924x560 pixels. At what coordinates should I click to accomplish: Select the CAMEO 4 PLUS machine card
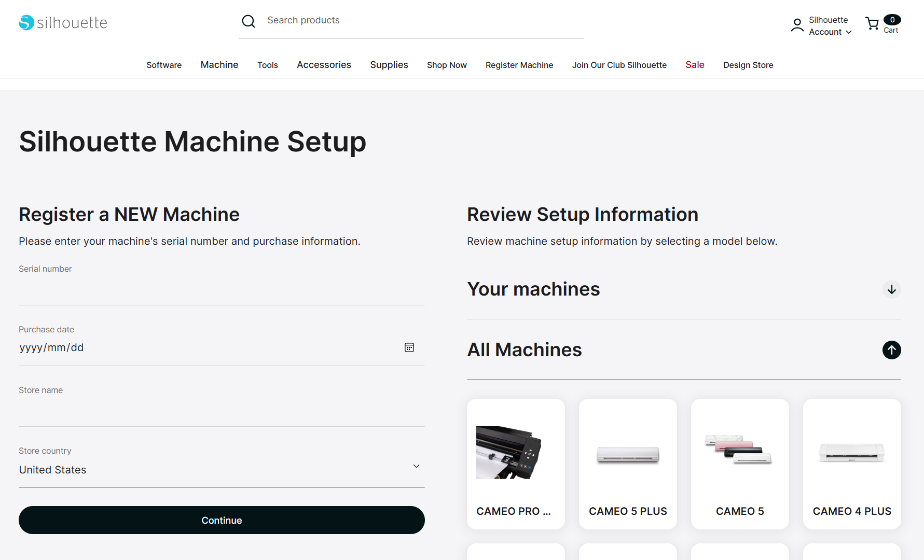pos(852,464)
